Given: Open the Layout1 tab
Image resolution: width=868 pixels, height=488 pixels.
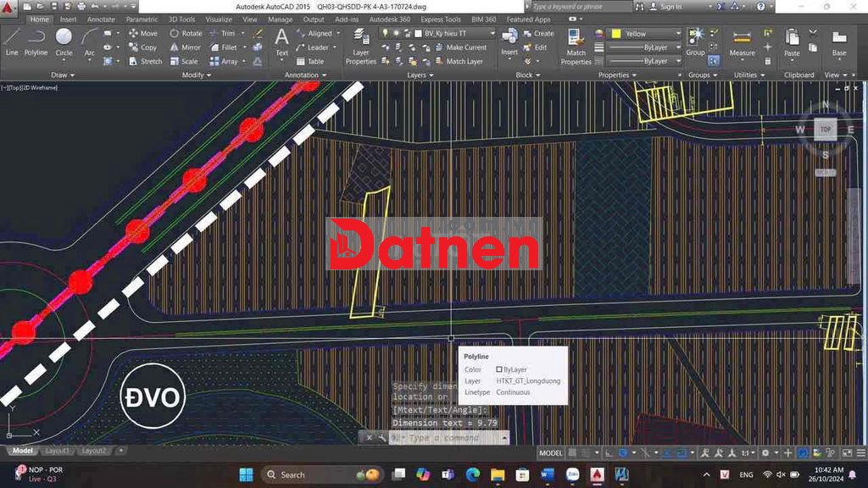Looking at the screenshot, I should (x=58, y=451).
